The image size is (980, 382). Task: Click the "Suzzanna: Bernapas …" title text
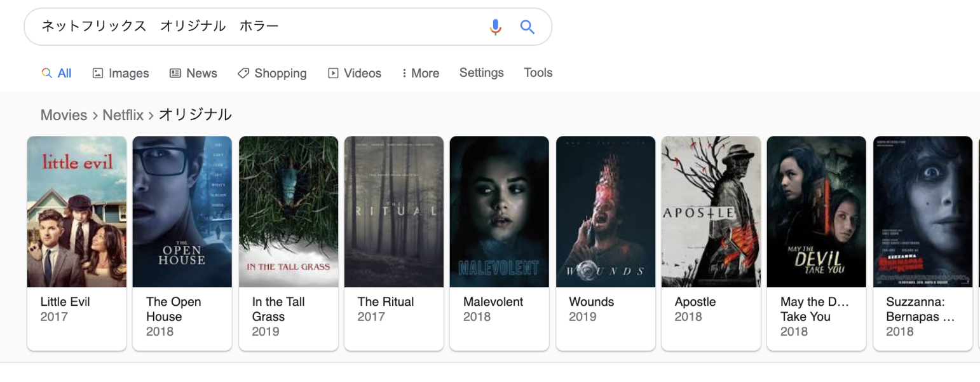click(x=921, y=310)
